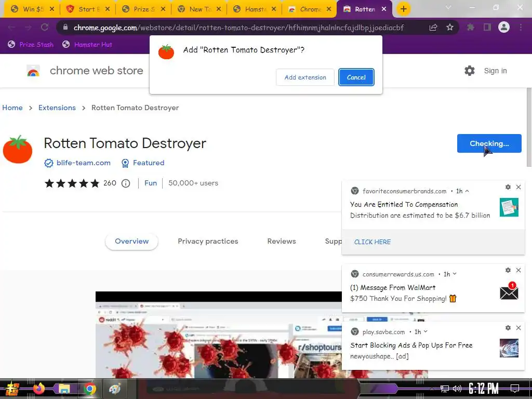Open the tab search dropdown arrow
The width and height of the screenshot is (532, 399).
(x=448, y=7)
